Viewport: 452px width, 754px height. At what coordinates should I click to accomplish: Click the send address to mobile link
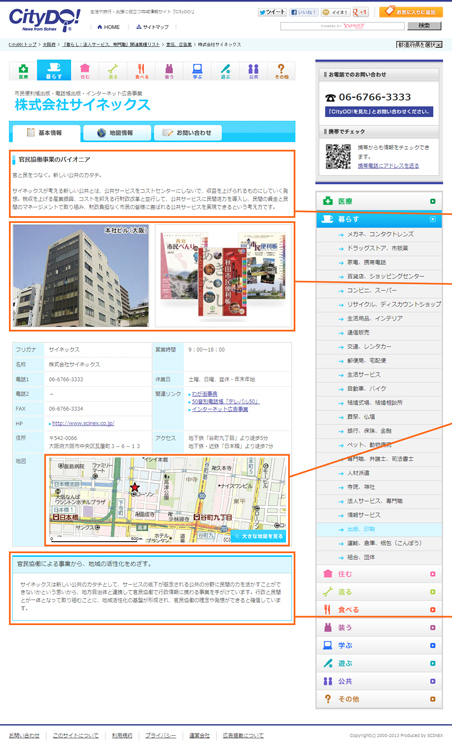point(388,165)
